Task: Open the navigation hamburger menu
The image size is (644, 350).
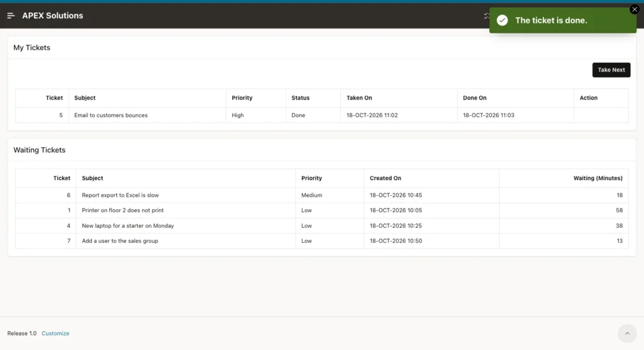Action: tap(11, 16)
